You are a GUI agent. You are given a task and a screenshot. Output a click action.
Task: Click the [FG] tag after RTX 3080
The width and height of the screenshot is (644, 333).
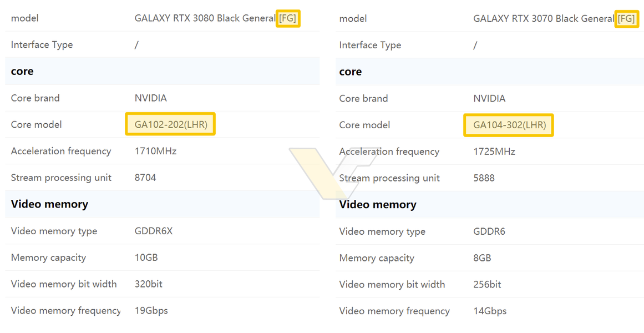point(287,18)
